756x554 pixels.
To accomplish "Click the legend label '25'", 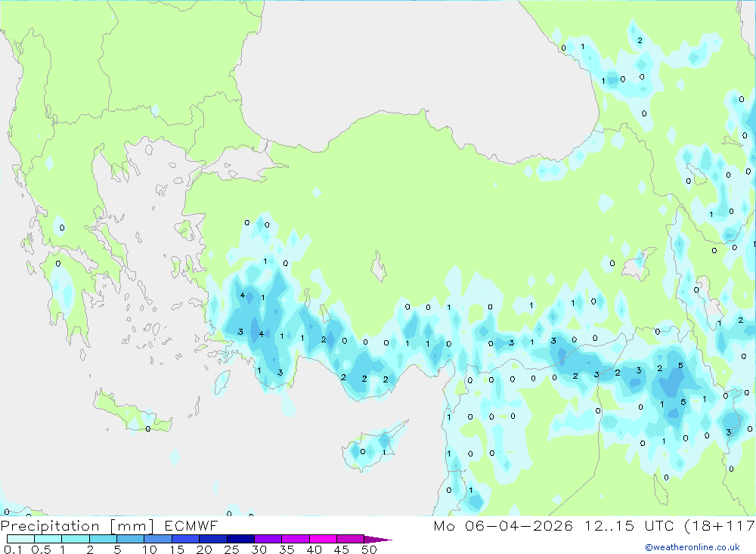I will click(231, 549).
